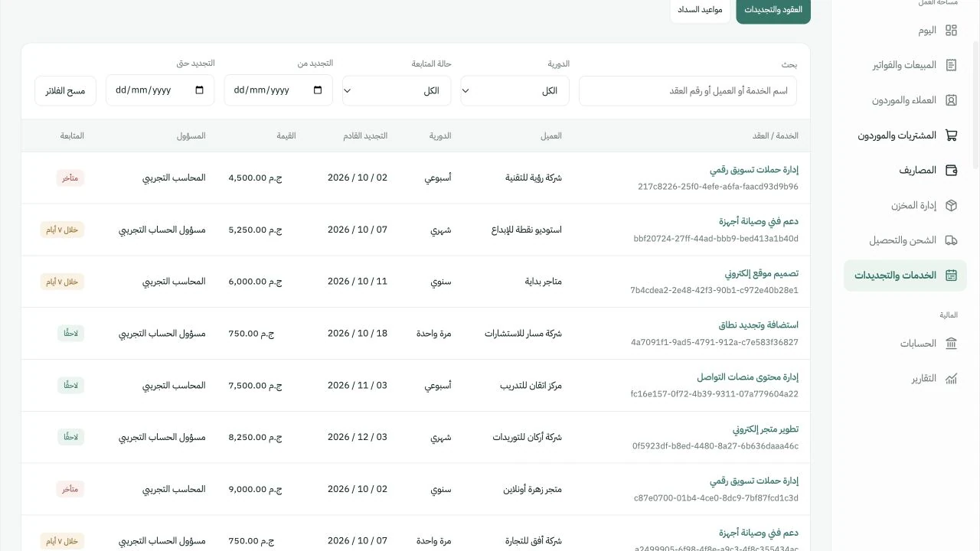
Task: Click the التجديد القادم column header
Action: [x=365, y=135]
